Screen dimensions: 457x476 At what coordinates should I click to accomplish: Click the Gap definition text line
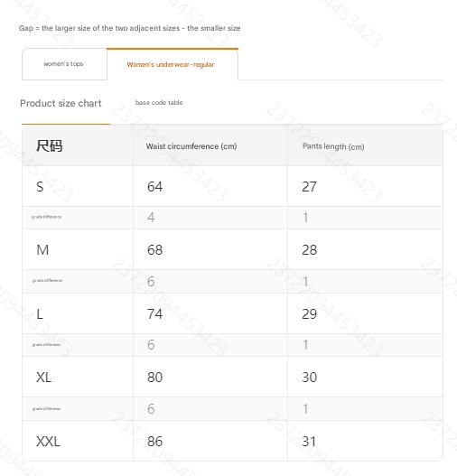coord(129,28)
